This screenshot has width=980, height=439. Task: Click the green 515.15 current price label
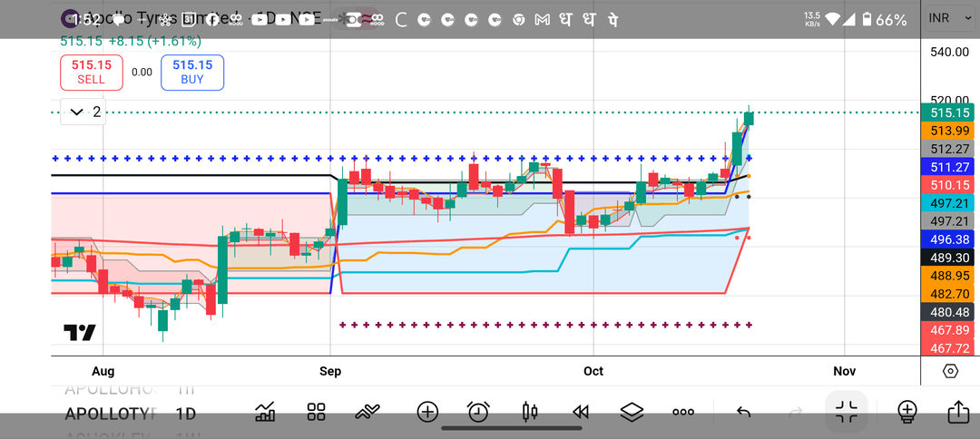(x=950, y=113)
